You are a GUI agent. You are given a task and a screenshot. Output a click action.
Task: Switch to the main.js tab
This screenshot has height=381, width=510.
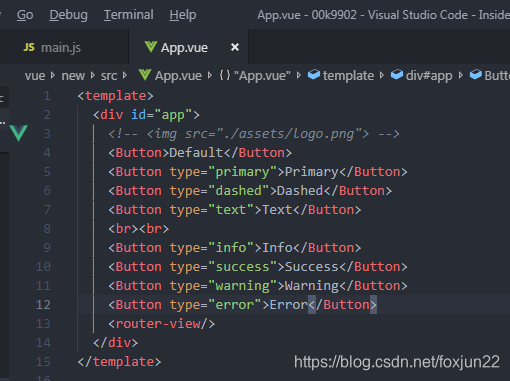[64, 47]
